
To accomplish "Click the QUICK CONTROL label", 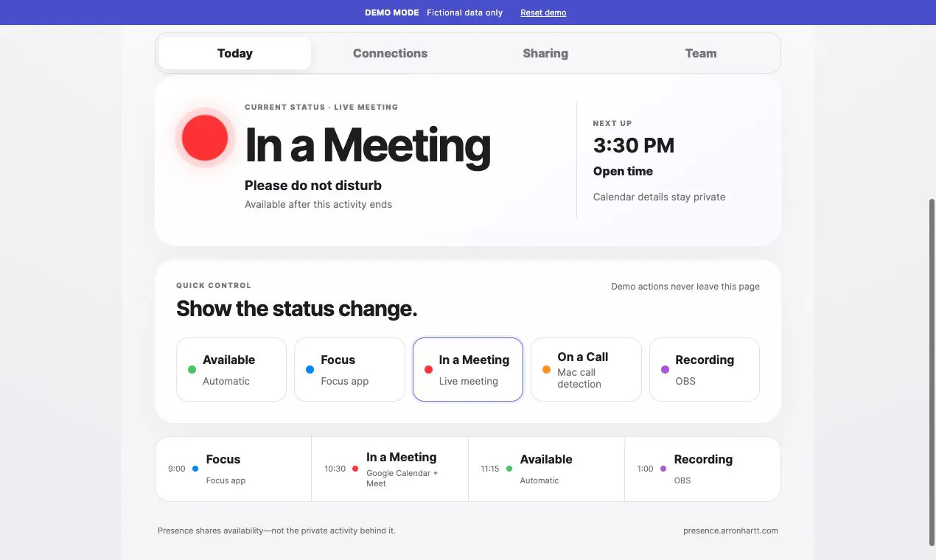I will pos(214,285).
